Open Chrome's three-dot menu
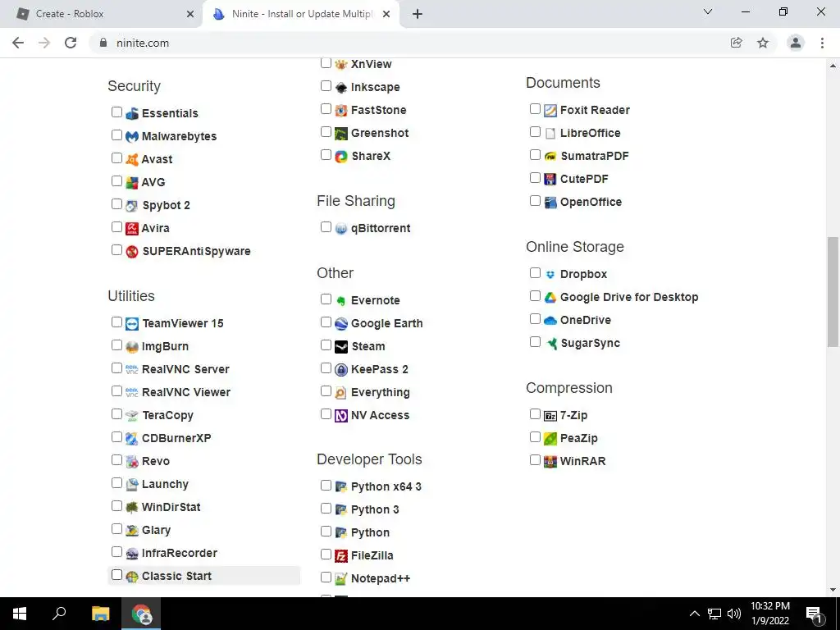This screenshot has height=630, width=840. click(822, 43)
